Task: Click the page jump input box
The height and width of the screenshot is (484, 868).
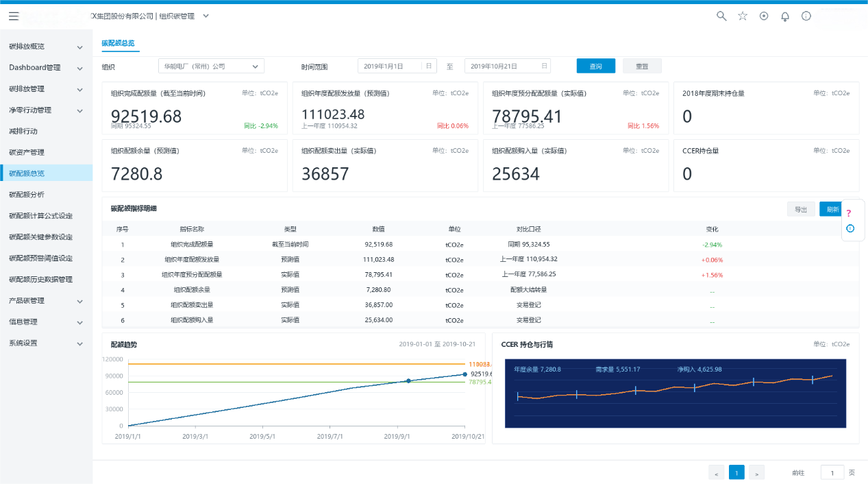Action: point(832,473)
